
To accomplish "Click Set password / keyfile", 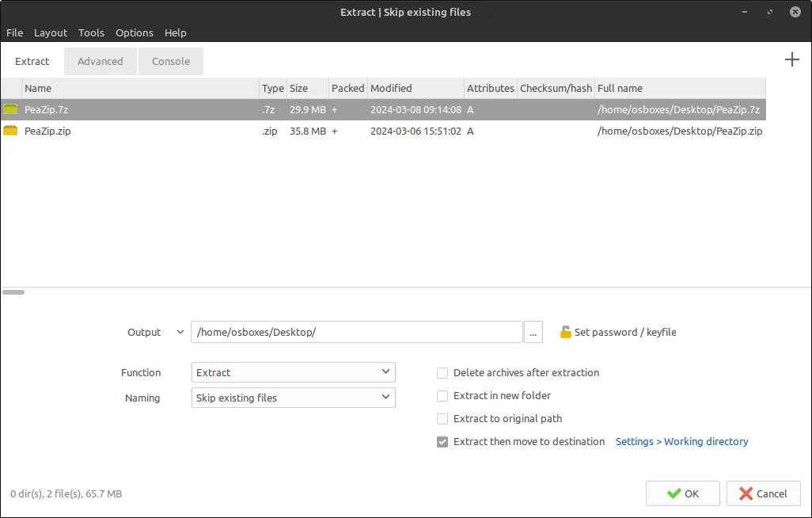I will 625,333.
